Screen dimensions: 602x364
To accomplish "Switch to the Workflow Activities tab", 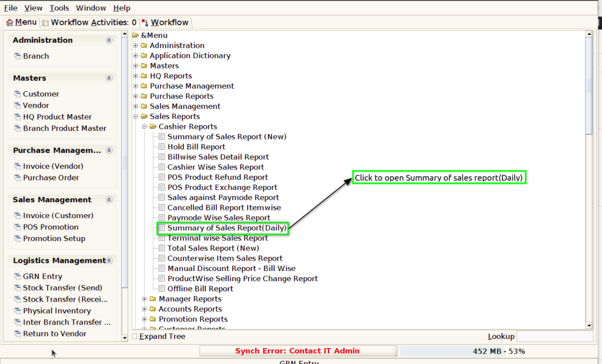I will pos(89,23).
